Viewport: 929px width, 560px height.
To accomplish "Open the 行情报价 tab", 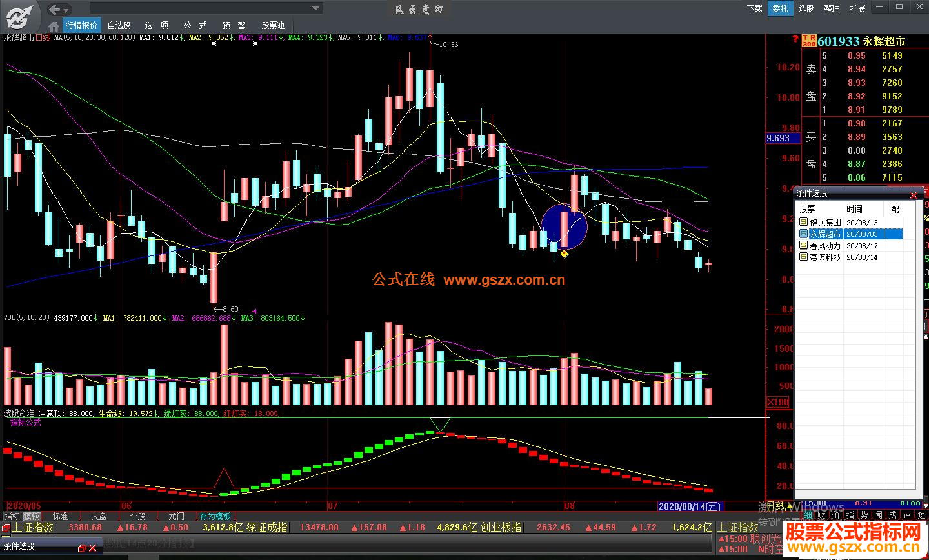I will pyautogui.click(x=82, y=25).
